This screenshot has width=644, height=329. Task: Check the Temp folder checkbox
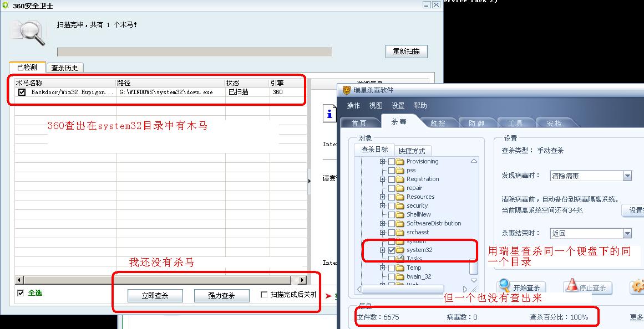tap(392, 268)
